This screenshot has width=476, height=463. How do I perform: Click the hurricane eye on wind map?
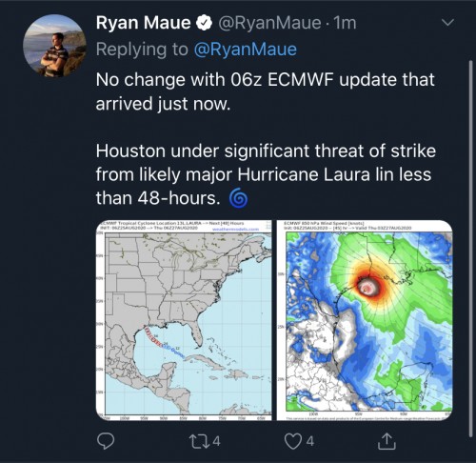pyautogui.click(x=366, y=289)
